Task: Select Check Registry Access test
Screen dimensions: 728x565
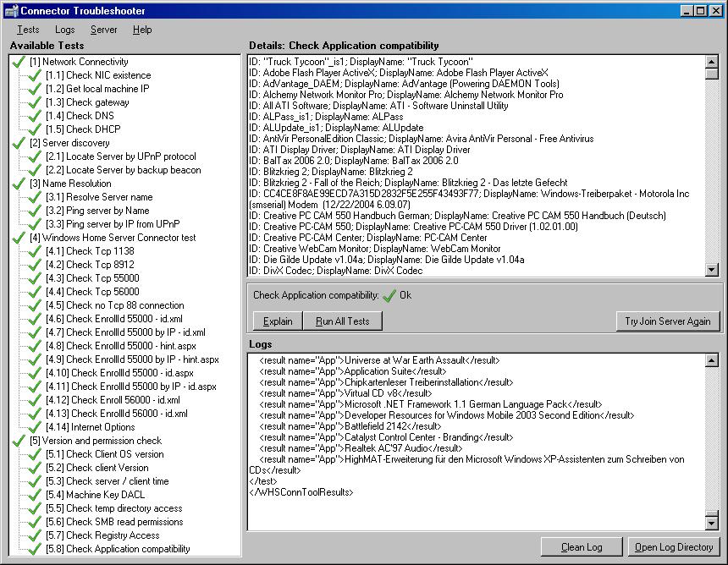Action: (102, 535)
